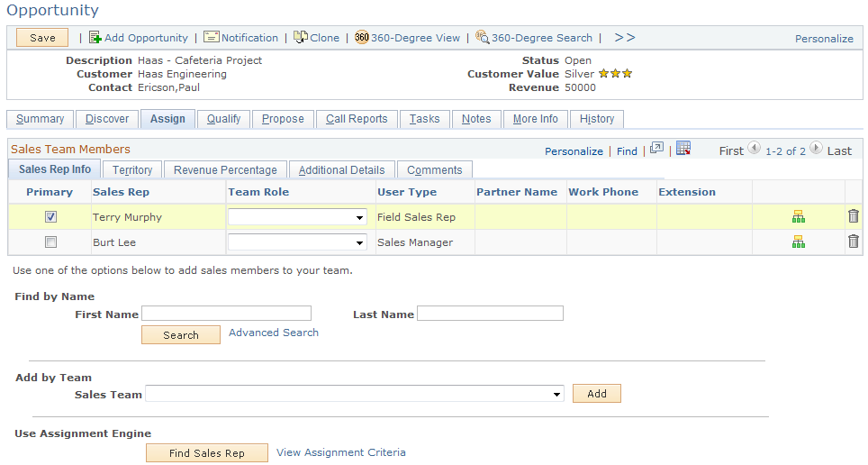Click the Add Opportunity text link
Viewport: 868px width, 465px height.
coord(146,38)
